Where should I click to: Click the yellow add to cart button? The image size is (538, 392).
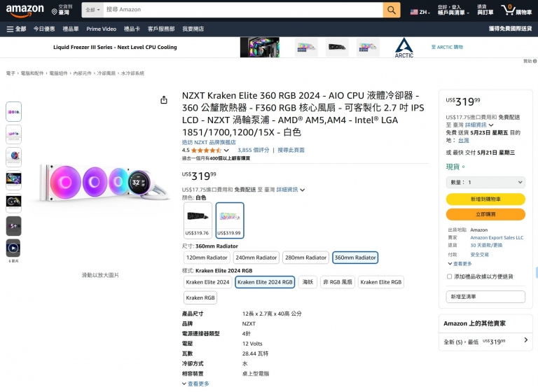click(x=485, y=199)
